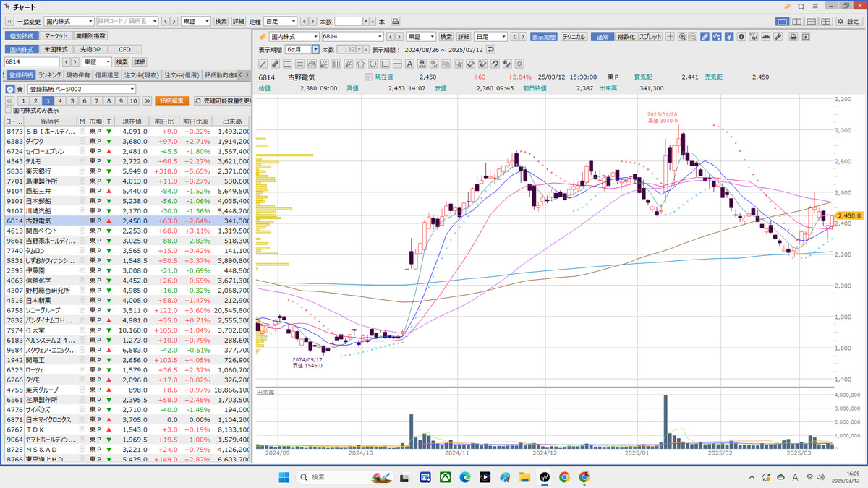Image resolution: width=868 pixels, height=488 pixels.
Task: Click the star favorites icon
Action: (20, 89)
